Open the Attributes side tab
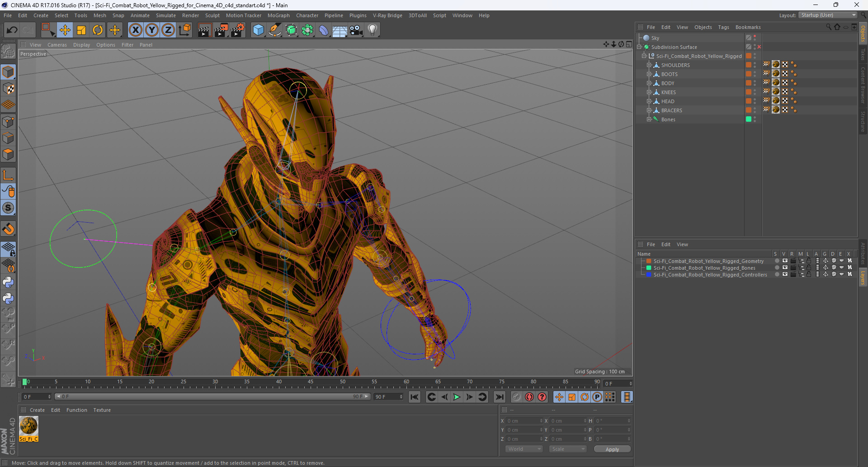This screenshot has height=467, width=868. click(863, 254)
